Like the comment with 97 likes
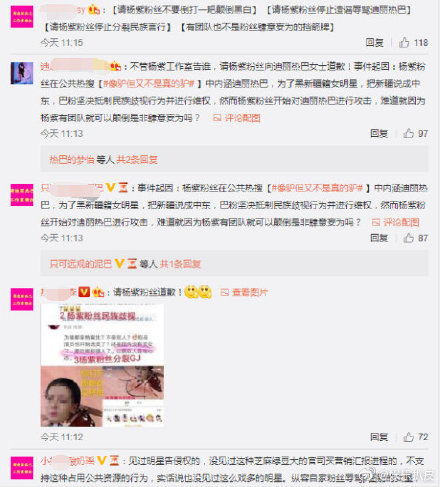This screenshot has height=487, width=440. [x=408, y=133]
